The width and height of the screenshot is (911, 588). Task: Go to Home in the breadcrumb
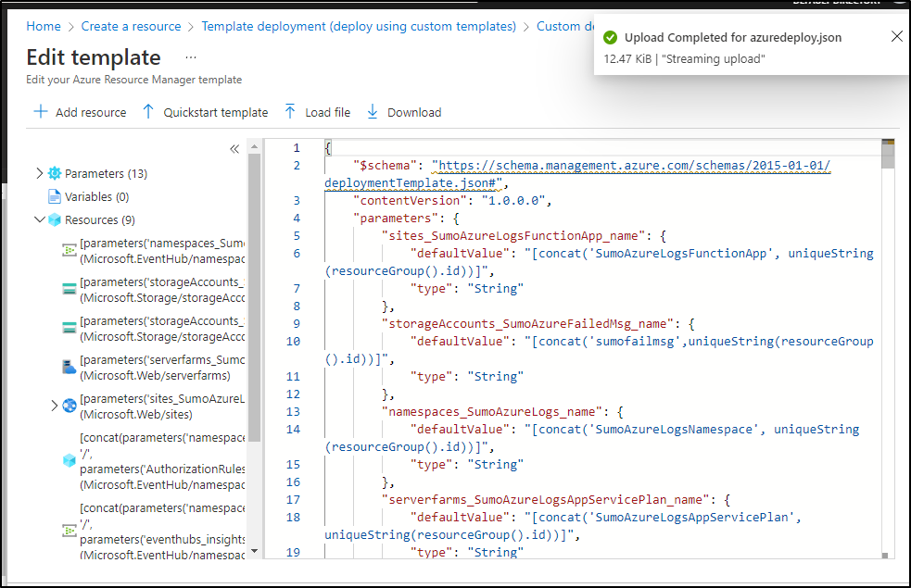44,26
